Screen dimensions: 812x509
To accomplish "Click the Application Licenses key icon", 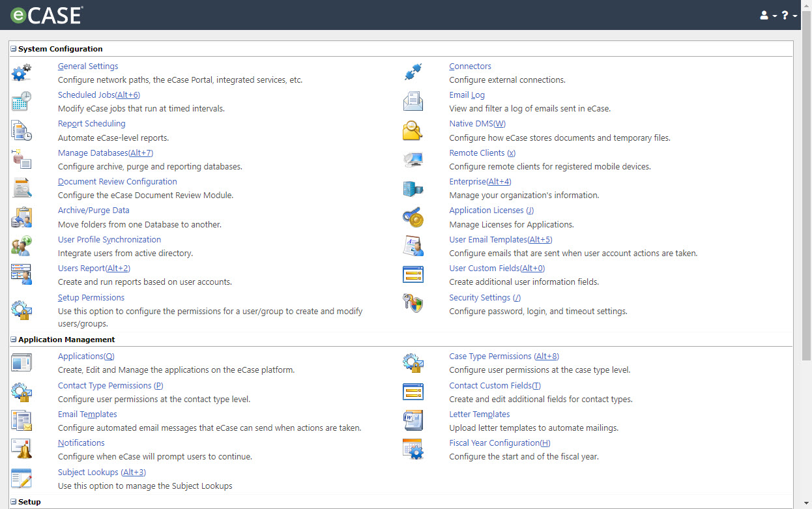I will (x=413, y=217).
